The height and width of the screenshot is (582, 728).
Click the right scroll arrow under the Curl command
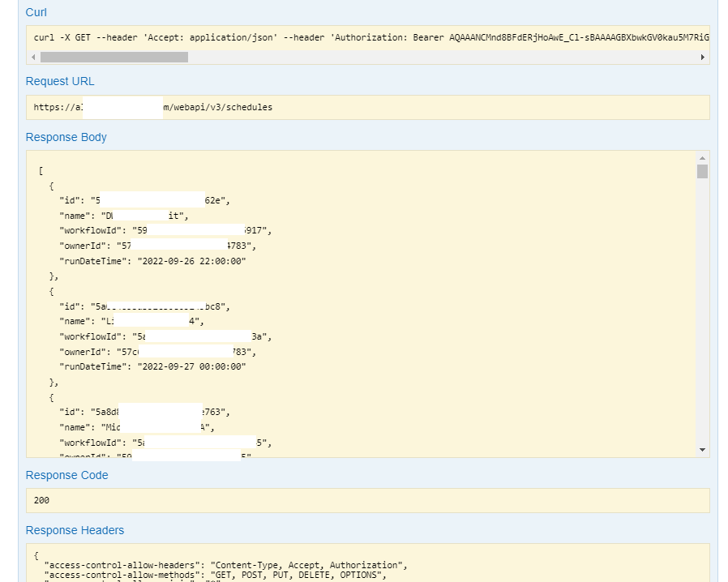[x=702, y=57]
